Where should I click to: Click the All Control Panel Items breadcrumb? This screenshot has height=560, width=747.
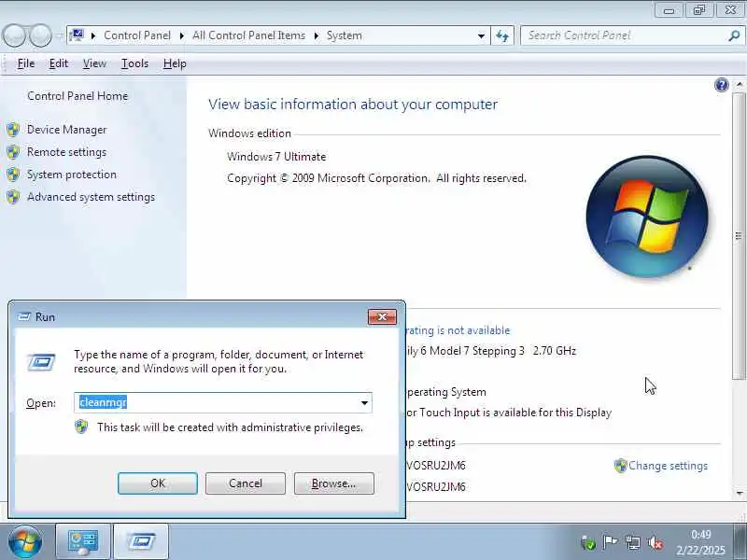click(x=248, y=35)
